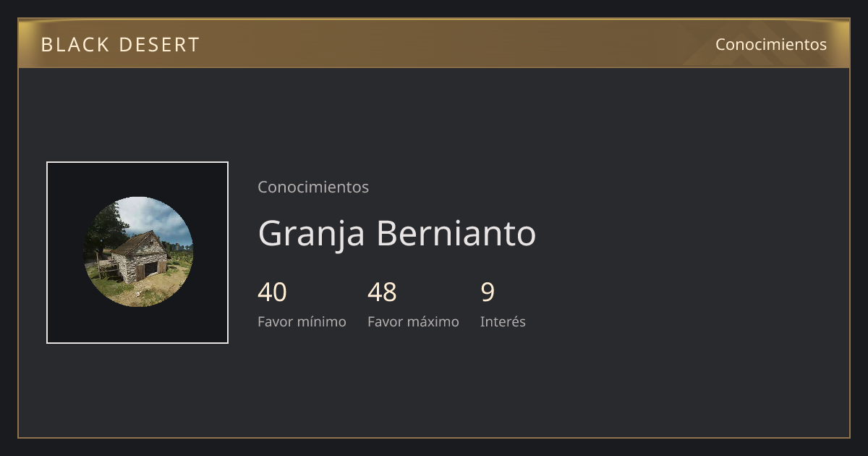Image resolution: width=868 pixels, height=456 pixels.
Task: Click the wooden fence beside the barn
Action: click(107, 267)
